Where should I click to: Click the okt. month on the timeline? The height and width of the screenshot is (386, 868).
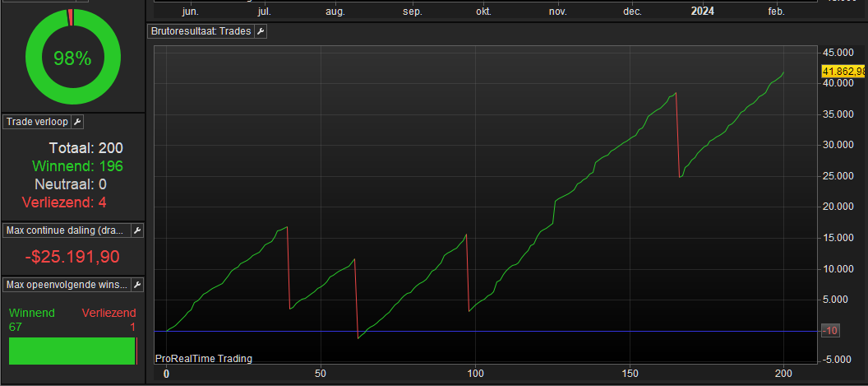click(x=483, y=11)
